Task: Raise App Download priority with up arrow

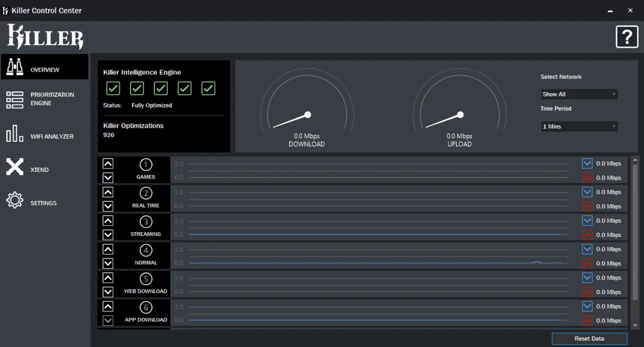Action: (x=108, y=306)
